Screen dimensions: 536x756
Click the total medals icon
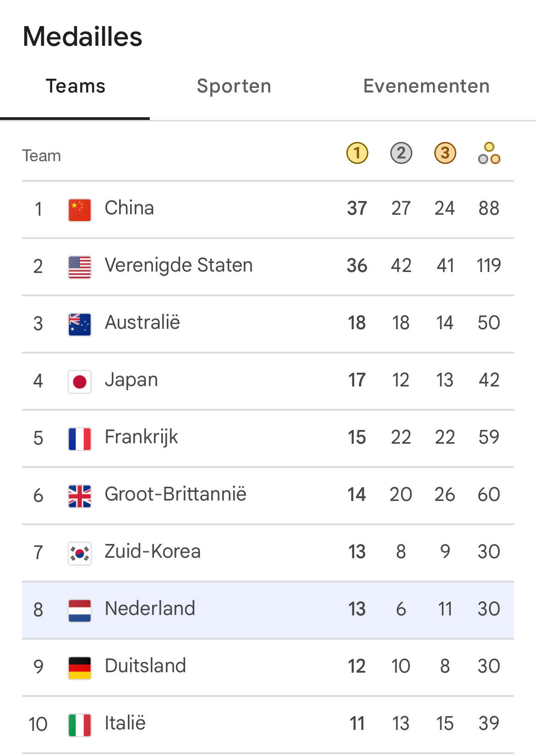(489, 153)
